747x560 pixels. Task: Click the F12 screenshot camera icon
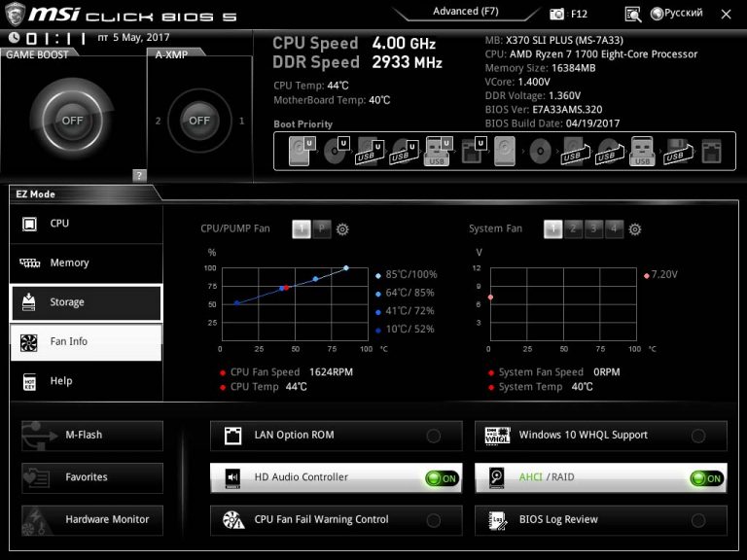pyautogui.click(x=556, y=15)
